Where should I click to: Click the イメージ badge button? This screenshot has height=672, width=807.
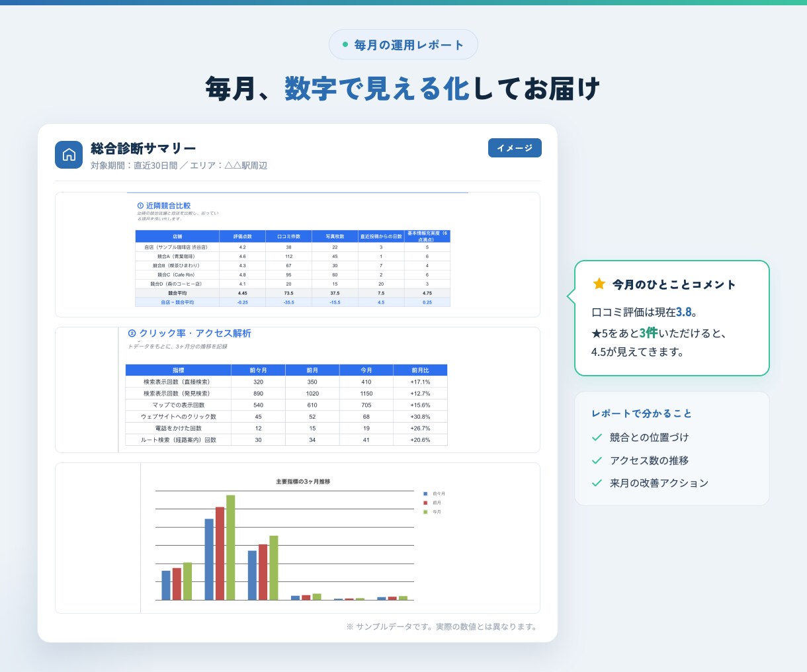point(515,148)
